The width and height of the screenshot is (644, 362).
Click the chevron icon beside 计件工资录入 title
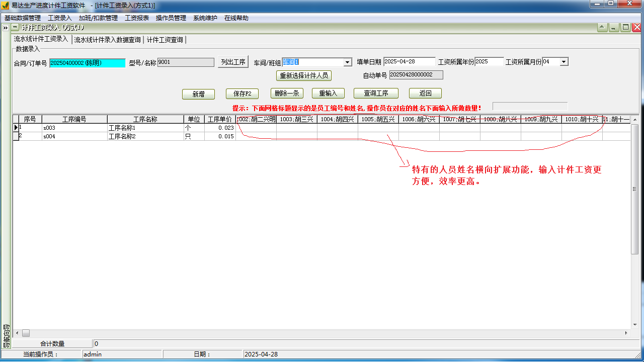(6, 29)
